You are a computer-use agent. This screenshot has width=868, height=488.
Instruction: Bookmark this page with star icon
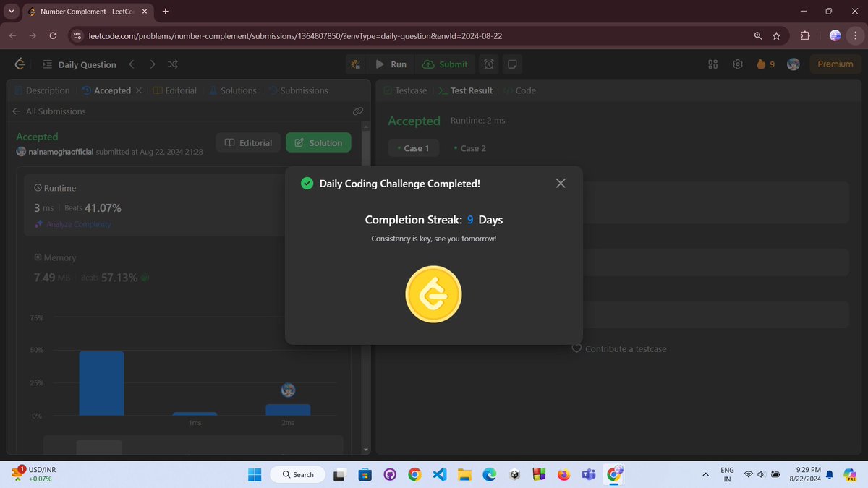click(x=776, y=35)
